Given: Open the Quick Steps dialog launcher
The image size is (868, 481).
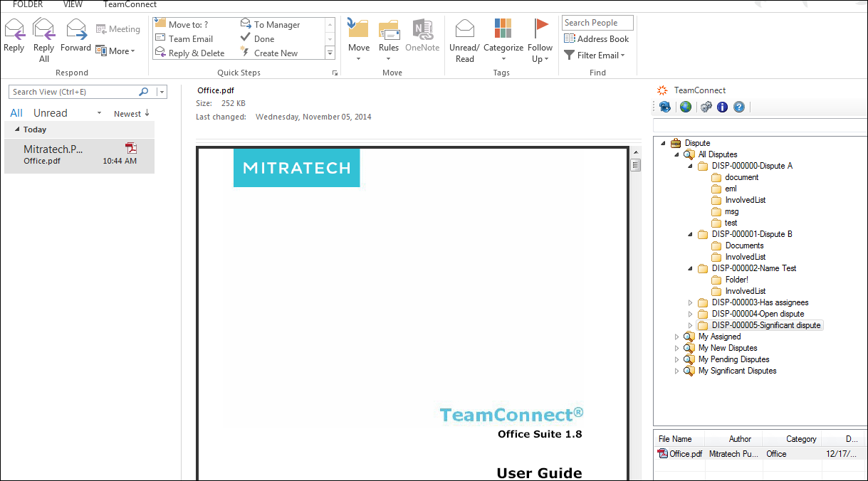Looking at the screenshot, I should point(335,73).
